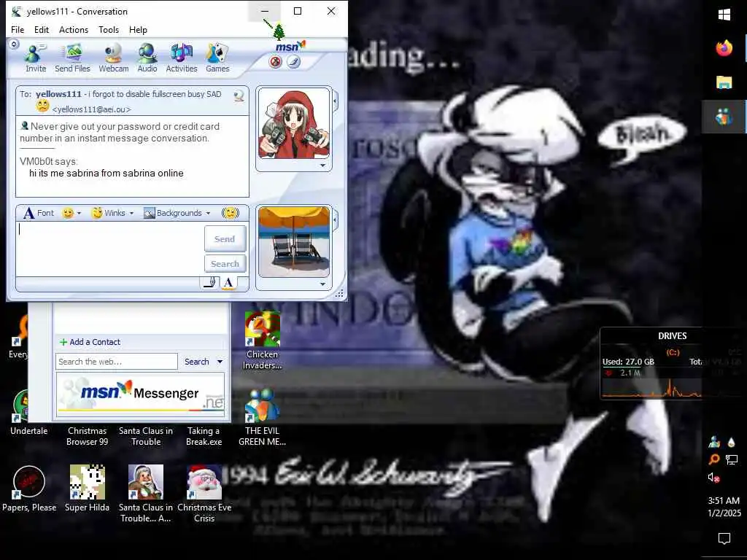The height and width of the screenshot is (560, 747).
Task: Click the Taking a Break.exe label
Action: click(x=204, y=436)
